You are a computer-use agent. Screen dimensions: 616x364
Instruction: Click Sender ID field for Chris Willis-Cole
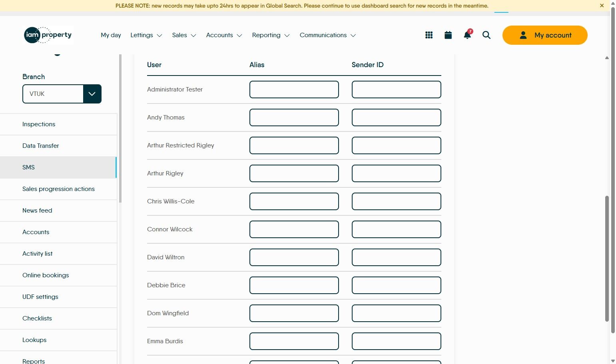pos(397,201)
